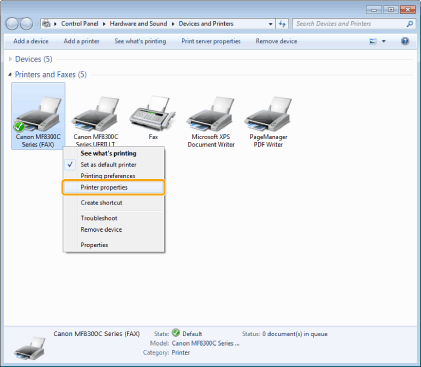Click Hardware and Sound breadcrumb link
This screenshot has height=367, width=421.
[138, 24]
